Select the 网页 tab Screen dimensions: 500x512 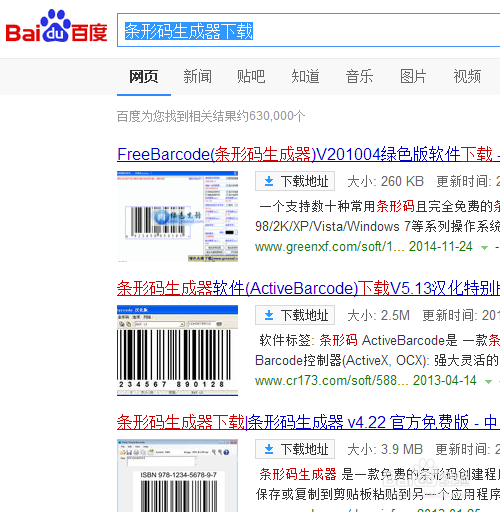pyautogui.click(x=144, y=77)
